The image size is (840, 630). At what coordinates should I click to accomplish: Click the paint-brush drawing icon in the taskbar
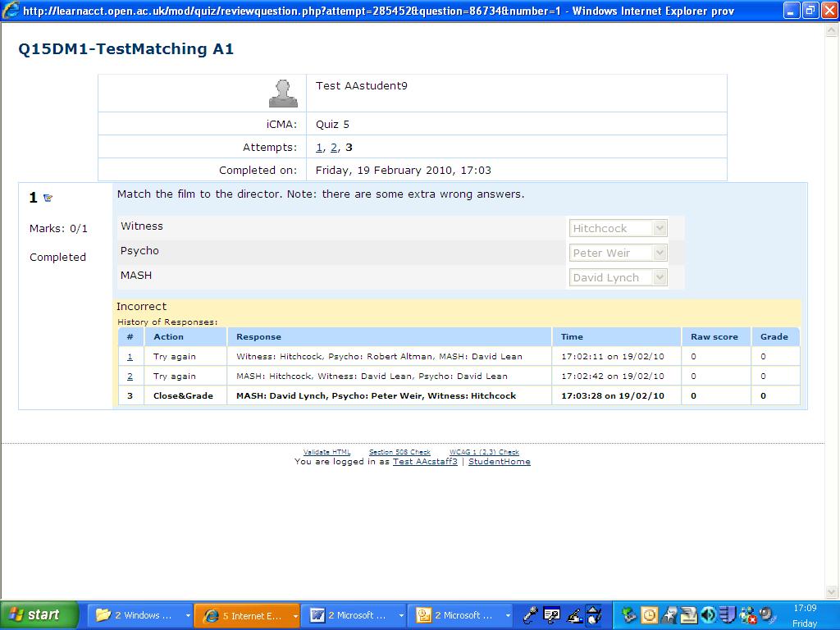pyautogui.click(x=594, y=615)
